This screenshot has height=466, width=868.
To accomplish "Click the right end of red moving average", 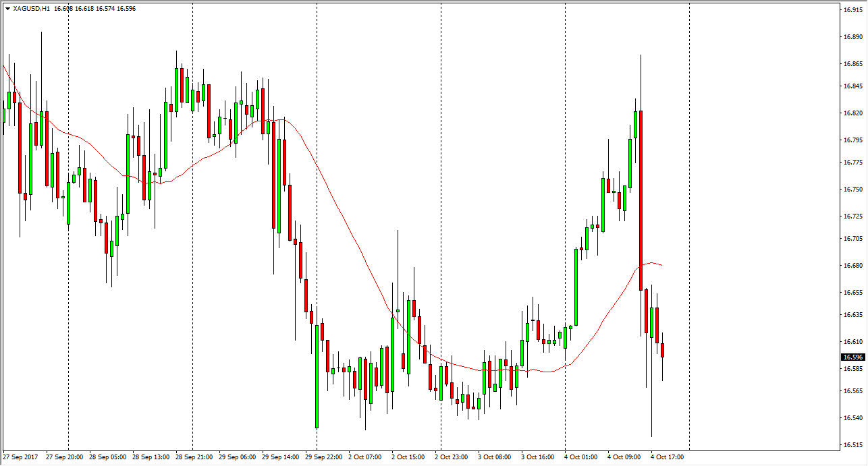I will [660, 265].
